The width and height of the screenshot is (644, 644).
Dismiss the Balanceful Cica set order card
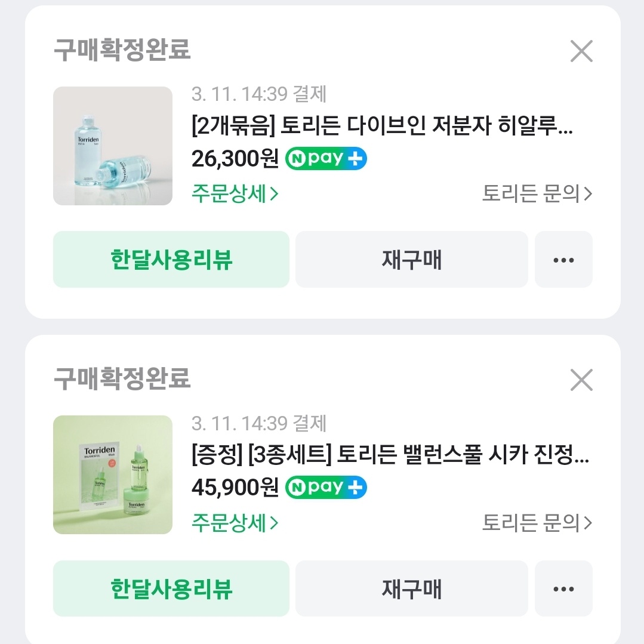pos(581,380)
